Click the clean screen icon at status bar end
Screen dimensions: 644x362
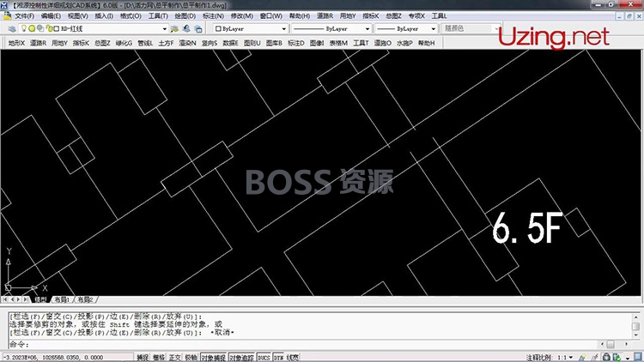pyautogui.click(x=638, y=357)
